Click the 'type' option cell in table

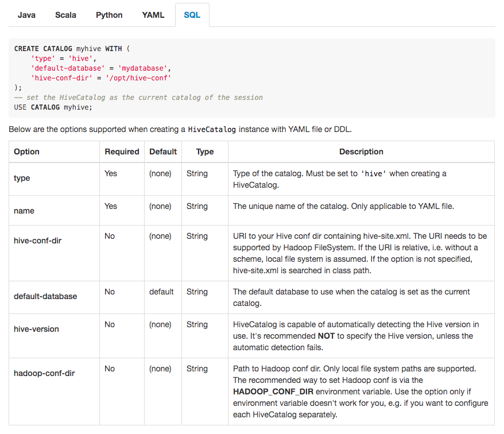pos(22,178)
